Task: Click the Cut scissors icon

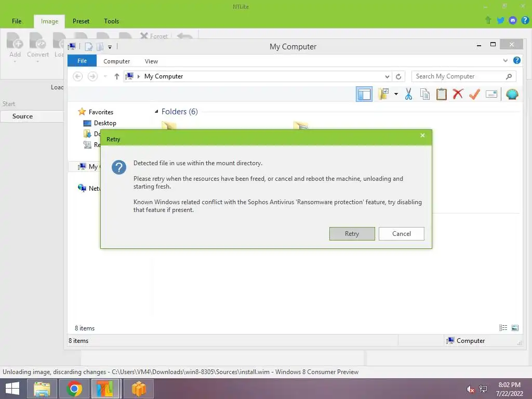Action: click(x=408, y=94)
